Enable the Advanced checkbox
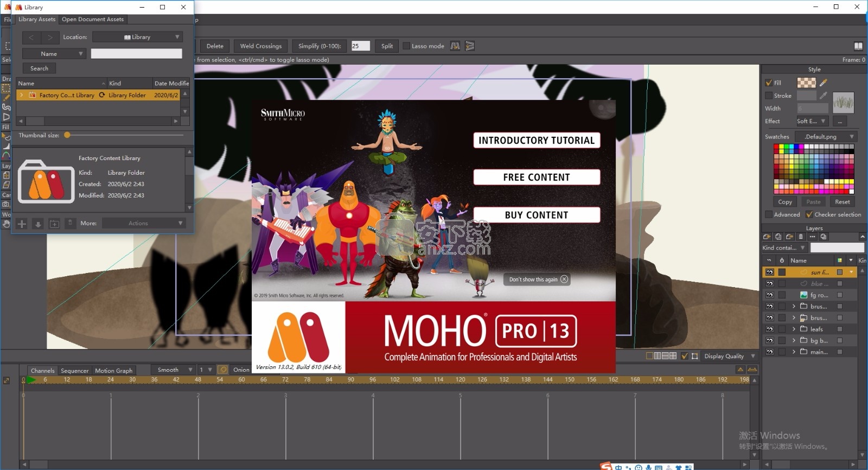This screenshot has height=470, width=868. (769, 214)
